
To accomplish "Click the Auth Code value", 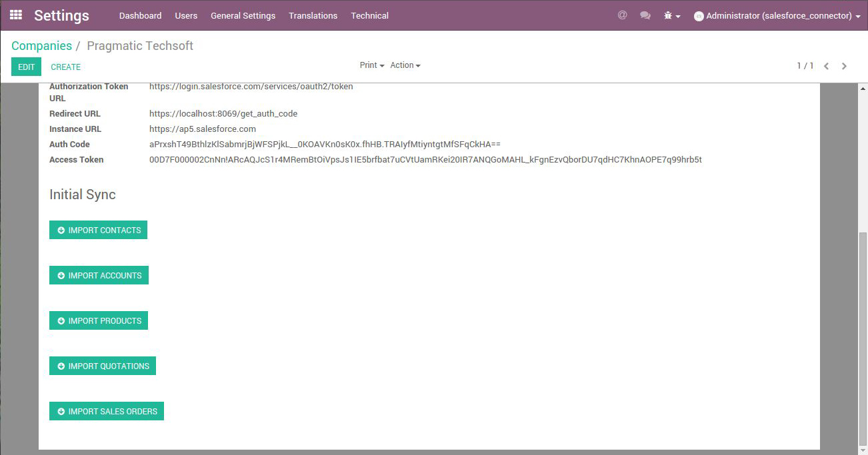I will pyautogui.click(x=325, y=145).
